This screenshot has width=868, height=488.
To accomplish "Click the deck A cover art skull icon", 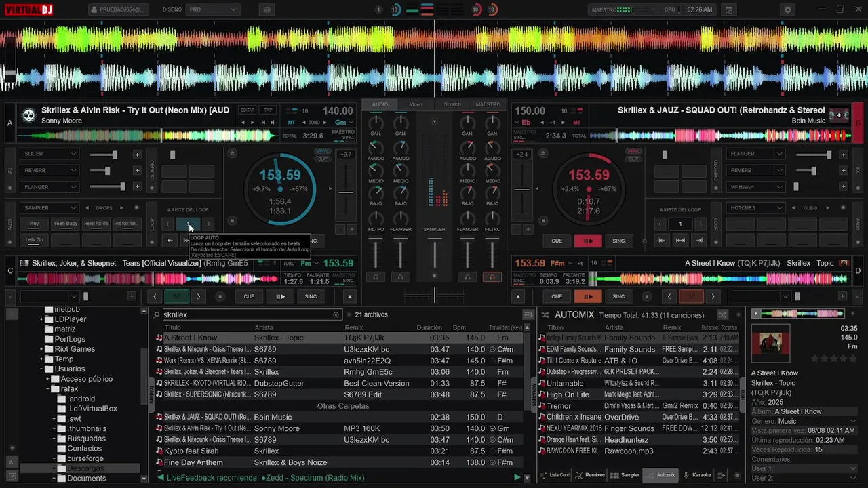I will 28,115.
